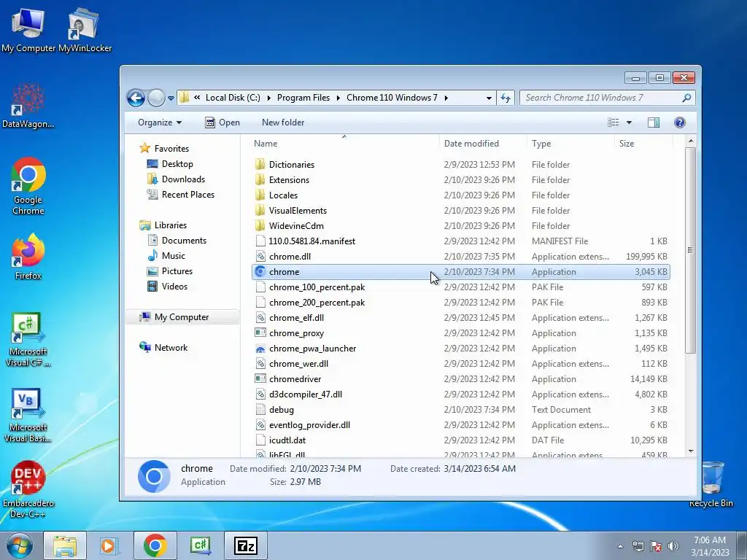Open Explorer help question mark icon
The width and height of the screenshot is (747, 560).
[680, 122]
